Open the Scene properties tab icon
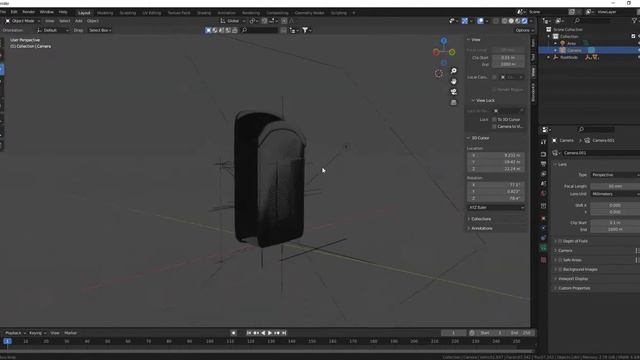 [543, 184]
